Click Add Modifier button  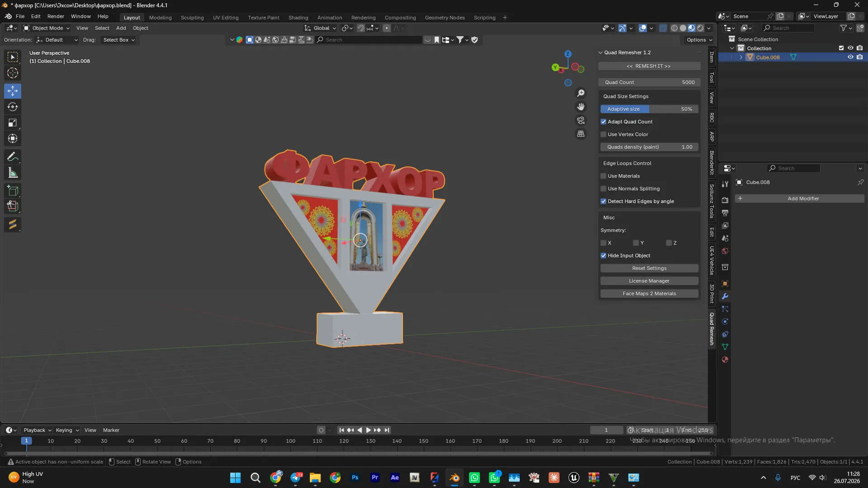point(800,199)
